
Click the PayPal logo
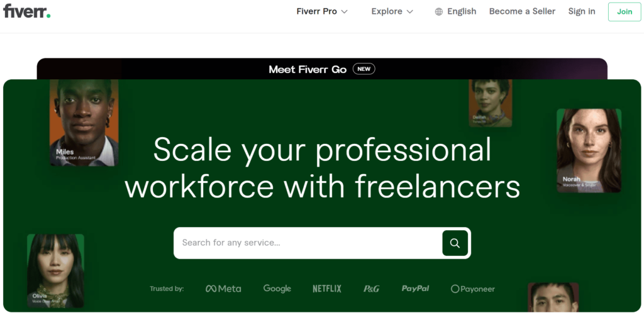click(x=415, y=289)
